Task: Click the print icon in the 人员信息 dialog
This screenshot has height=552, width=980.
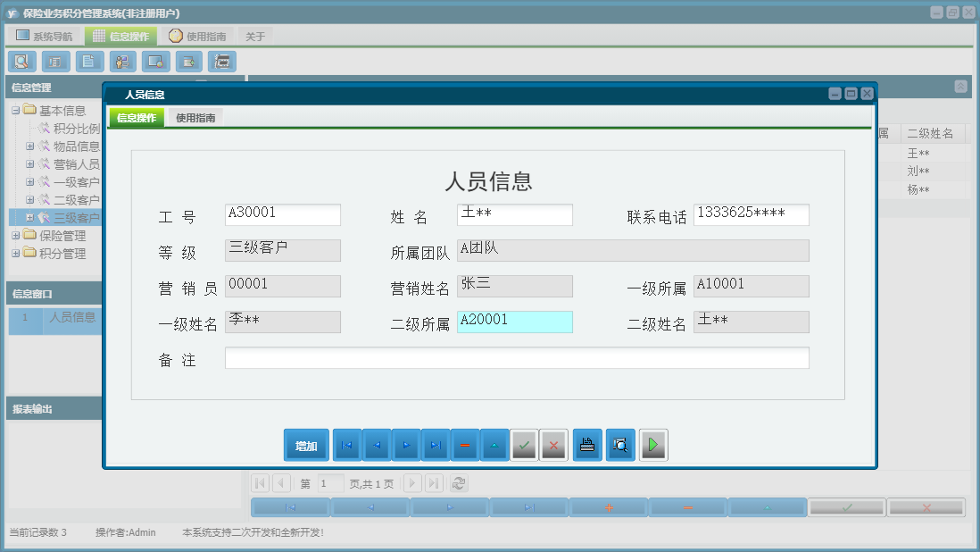Action: coord(586,444)
